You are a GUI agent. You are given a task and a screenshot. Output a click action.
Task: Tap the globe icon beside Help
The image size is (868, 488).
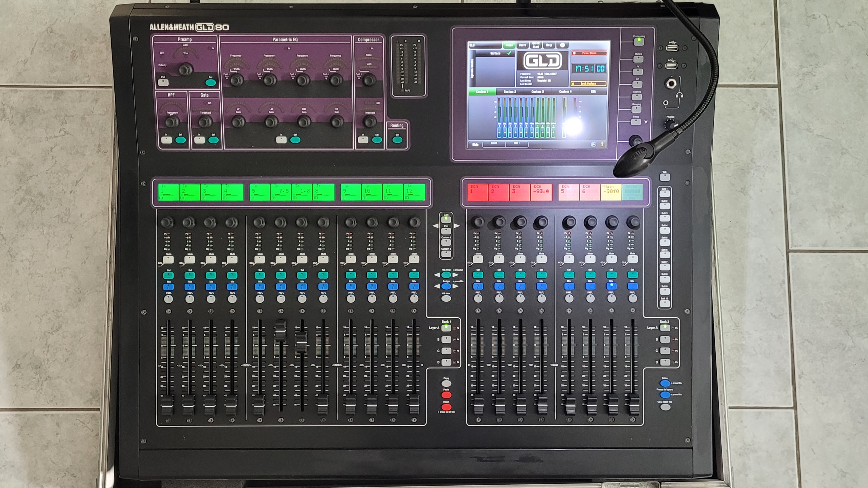coord(562,45)
